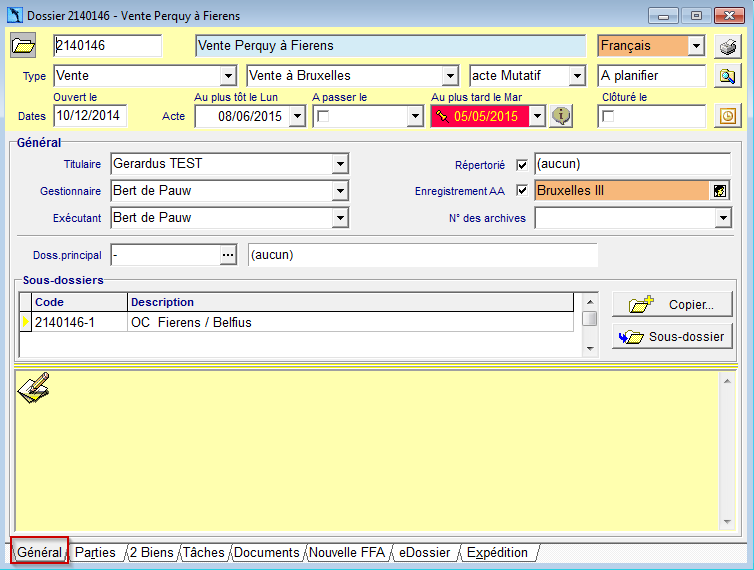Screen dimensions: 754x570
Task: Toggle the Répertorié checkbox
Action: 522,165
